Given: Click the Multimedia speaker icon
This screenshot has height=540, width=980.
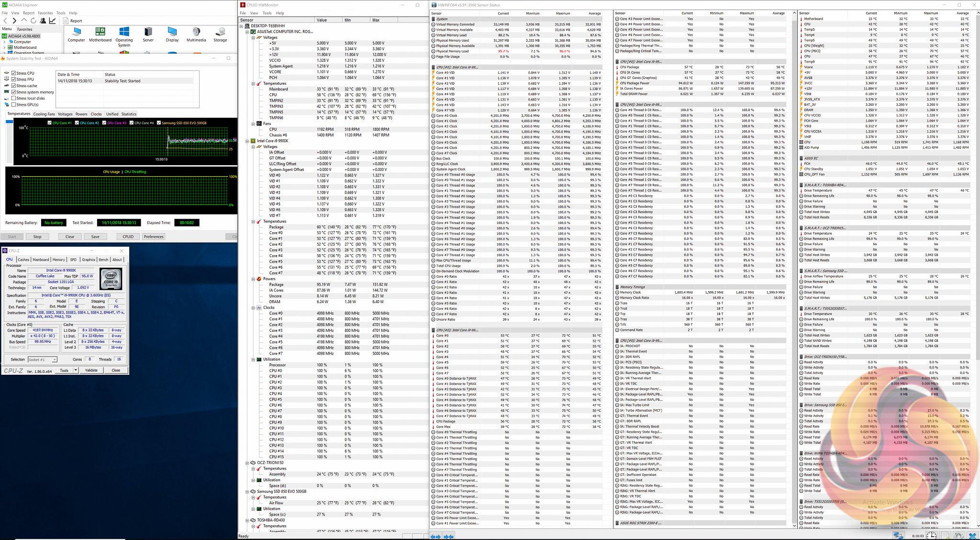Looking at the screenshot, I should [196, 32].
